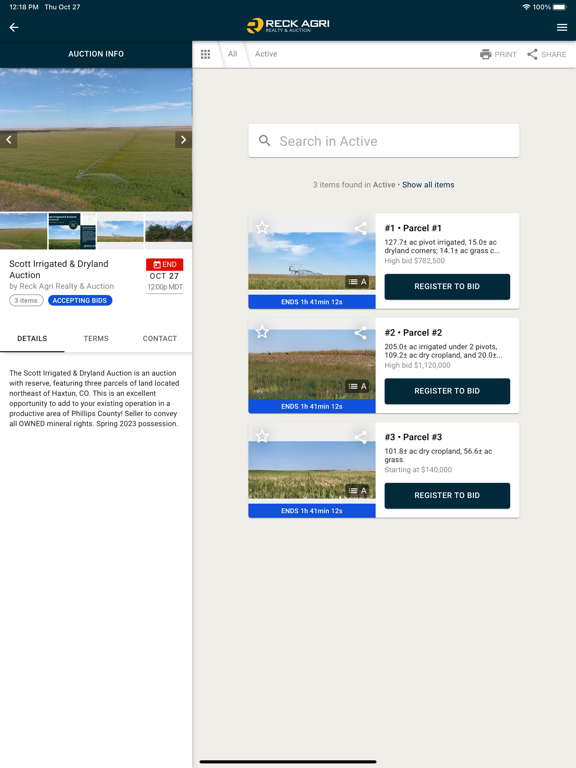Screen dimensions: 576x768
Task: Switch to the Terms tab
Action: (96, 338)
